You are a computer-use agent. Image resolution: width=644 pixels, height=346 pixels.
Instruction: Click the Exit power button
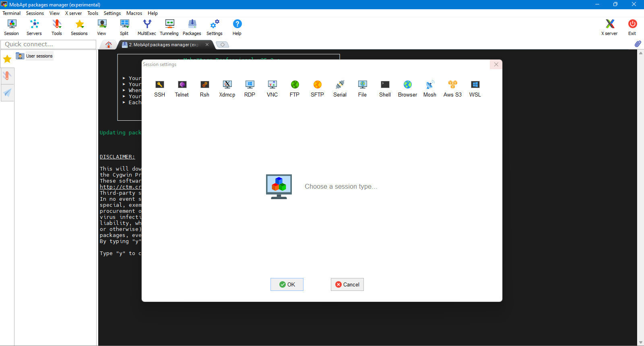pyautogui.click(x=632, y=28)
